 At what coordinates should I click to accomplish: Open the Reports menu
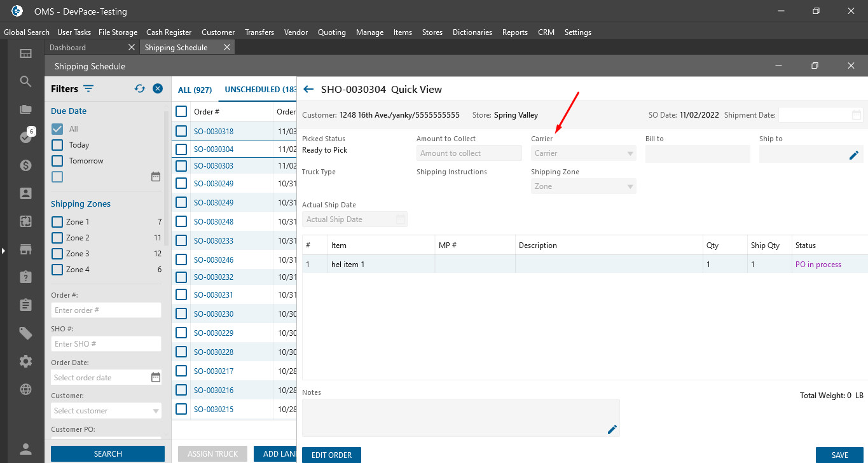(x=514, y=32)
